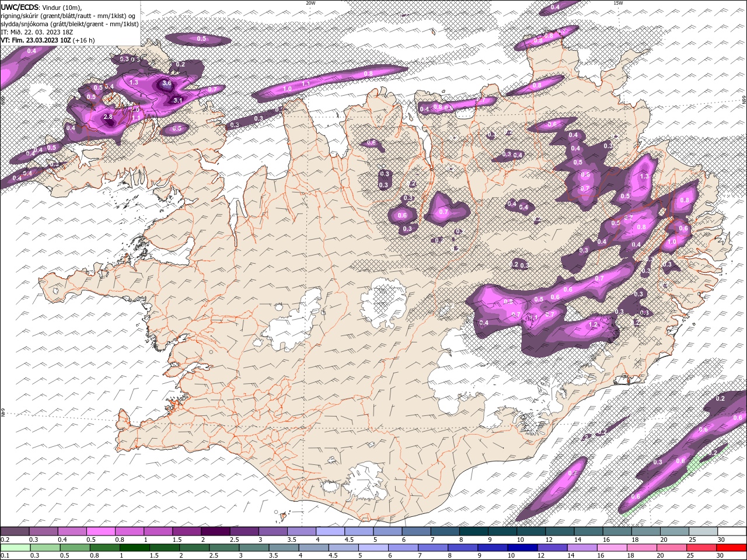Select the grey-green 3 rain legend swatch

(x=254, y=547)
